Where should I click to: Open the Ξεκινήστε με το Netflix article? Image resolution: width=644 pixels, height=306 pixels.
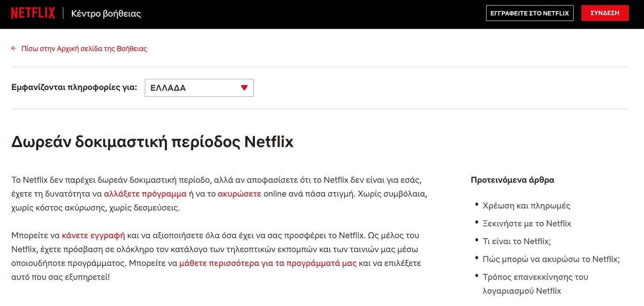coord(527,224)
